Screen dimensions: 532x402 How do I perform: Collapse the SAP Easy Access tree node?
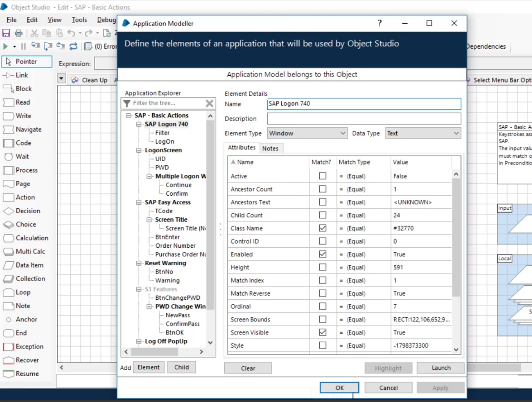pos(139,202)
